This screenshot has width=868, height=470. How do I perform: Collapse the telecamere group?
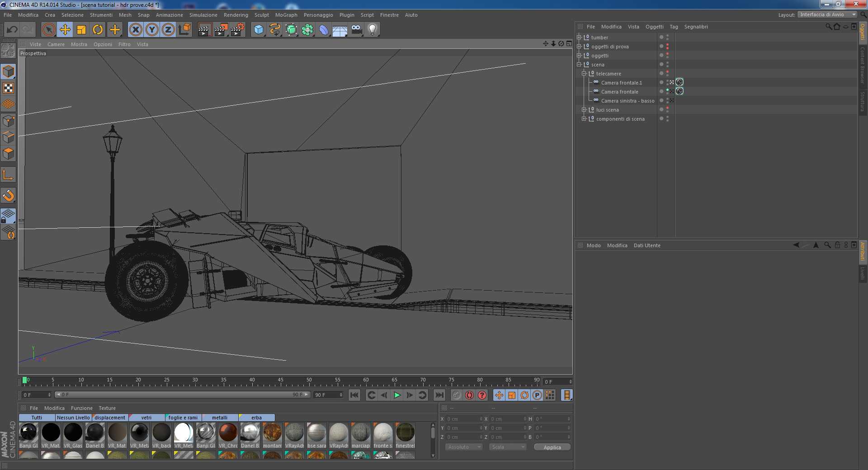click(x=584, y=74)
